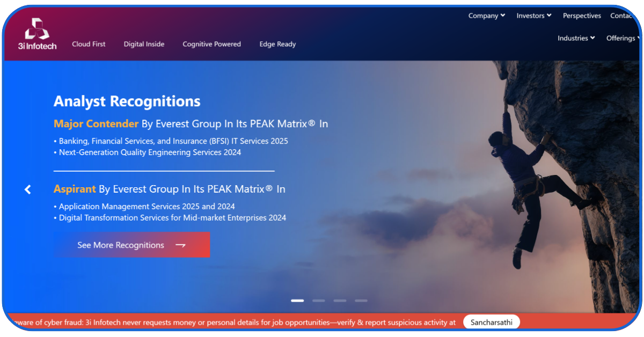The height and width of the screenshot is (337, 644).
Task: Expand the Investors dropdown
Action: pyautogui.click(x=534, y=16)
